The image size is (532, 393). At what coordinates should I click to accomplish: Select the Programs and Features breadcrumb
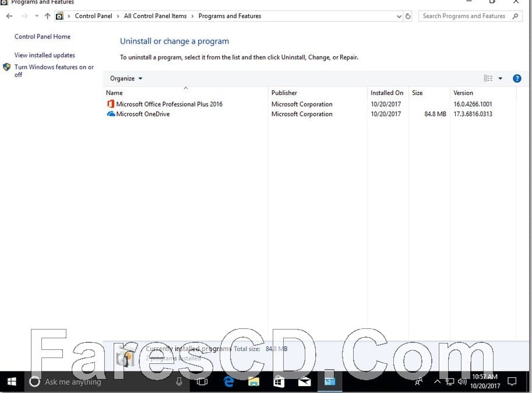click(230, 16)
